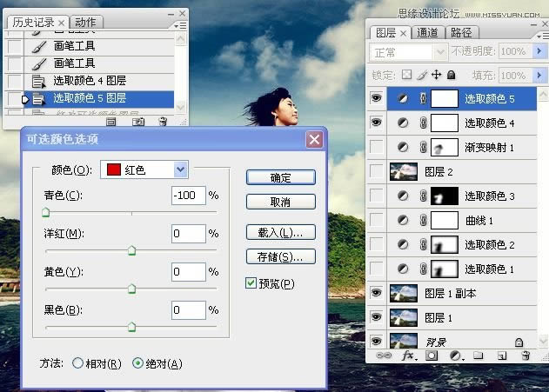
Task: Select the 相对 method radio button
Action: (78, 363)
